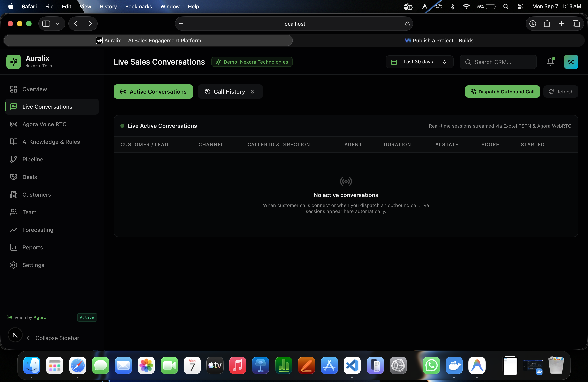Screen dimensions: 588x382
Task: Switch to Publish a Project - Builds tab
Action: [x=439, y=41]
